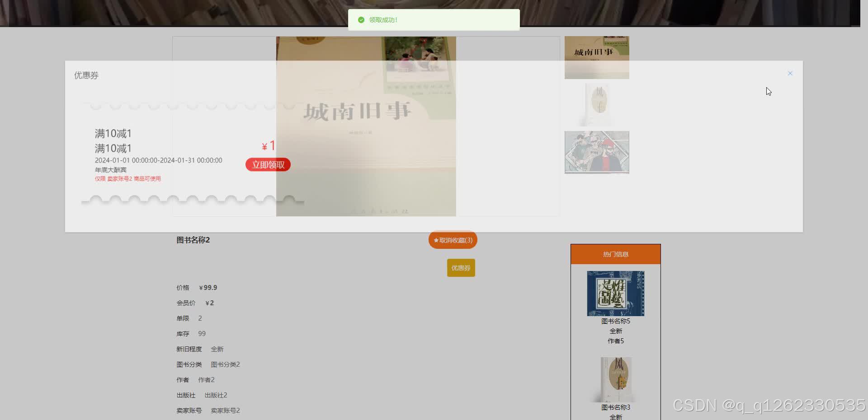Viewport: 868px width, 420px height.
Task: Click the 领取成功! success message
Action: [x=383, y=20]
